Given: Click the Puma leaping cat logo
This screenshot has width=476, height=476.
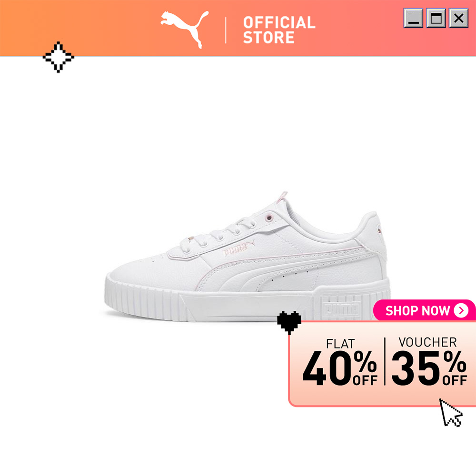Looking at the screenshot, I should [x=185, y=29].
